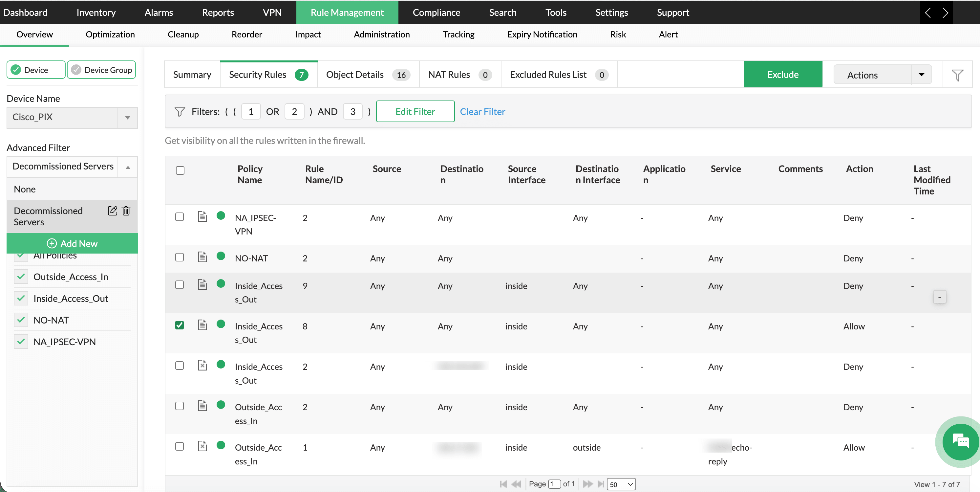The width and height of the screenshot is (980, 492).
Task: Open the Cisco_PIX device name dropdown
Action: (72, 117)
